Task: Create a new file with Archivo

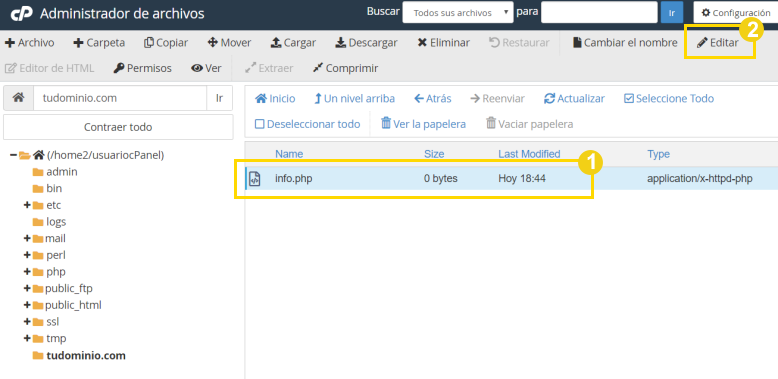Action: tap(29, 43)
